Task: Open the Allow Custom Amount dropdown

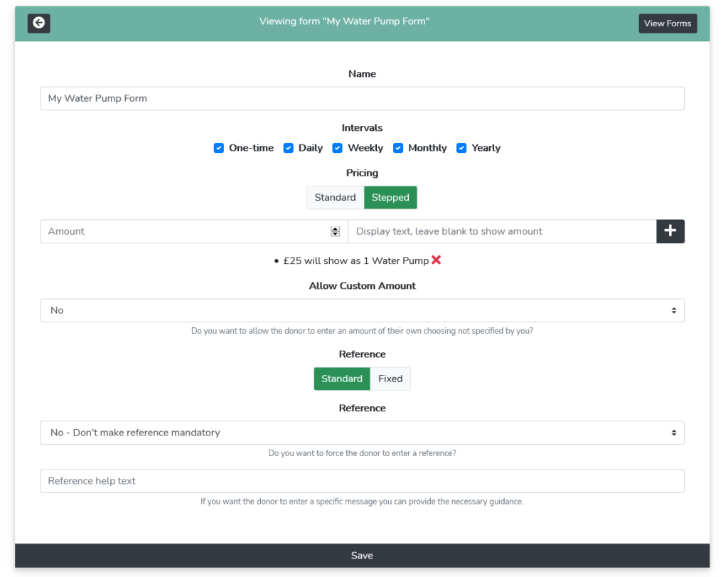Action: pyautogui.click(x=362, y=310)
